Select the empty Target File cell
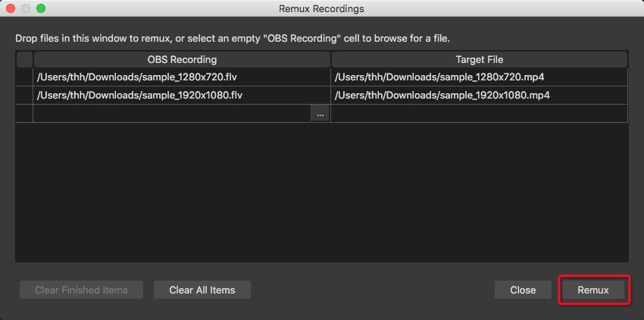 pyautogui.click(x=480, y=114)
